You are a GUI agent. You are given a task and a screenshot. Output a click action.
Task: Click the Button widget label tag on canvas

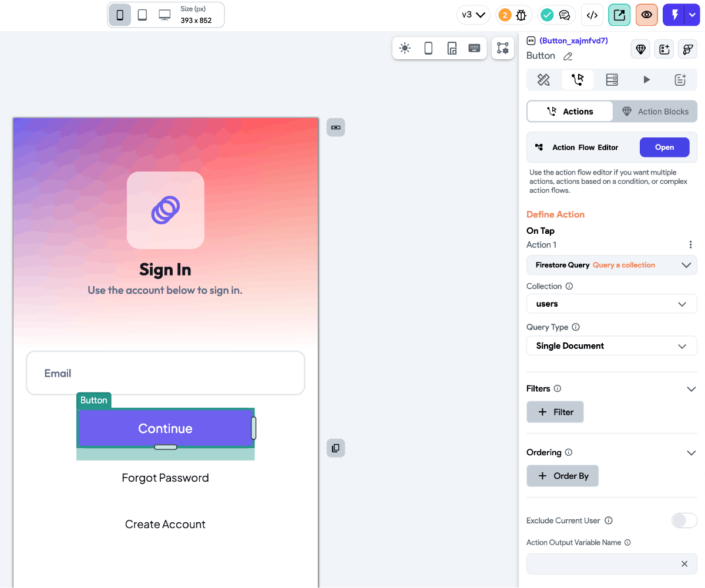(94, 401)
